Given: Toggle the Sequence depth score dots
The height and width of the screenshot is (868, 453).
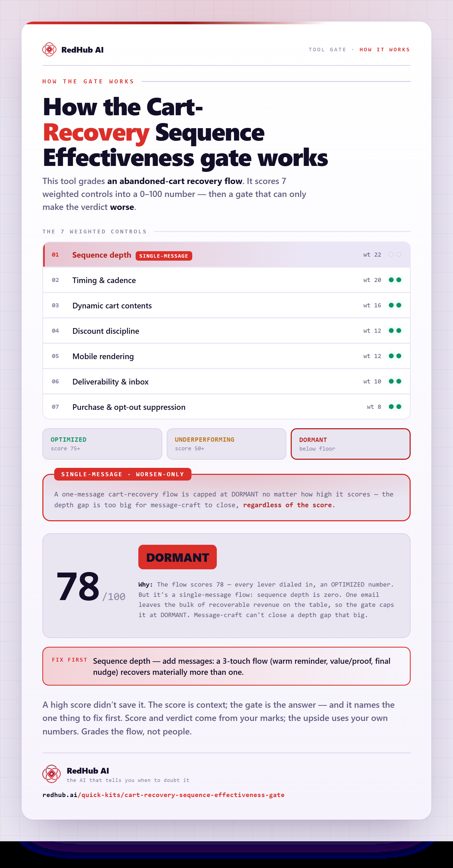Looking at the screenshot, I should pos(395,254).
